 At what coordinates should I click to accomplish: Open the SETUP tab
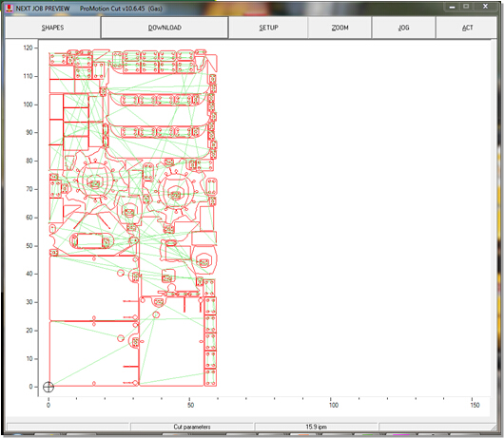[268, 28]
